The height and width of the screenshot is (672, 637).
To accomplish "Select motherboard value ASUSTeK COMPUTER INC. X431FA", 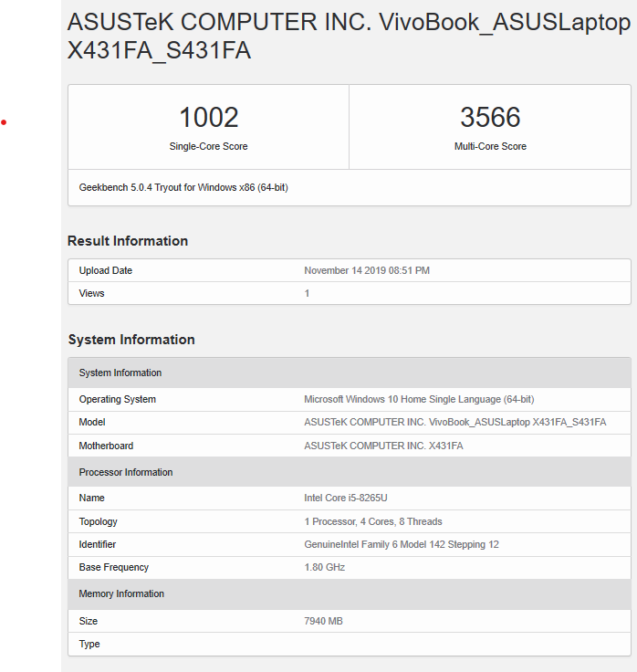I will click(x=383, y=446).
